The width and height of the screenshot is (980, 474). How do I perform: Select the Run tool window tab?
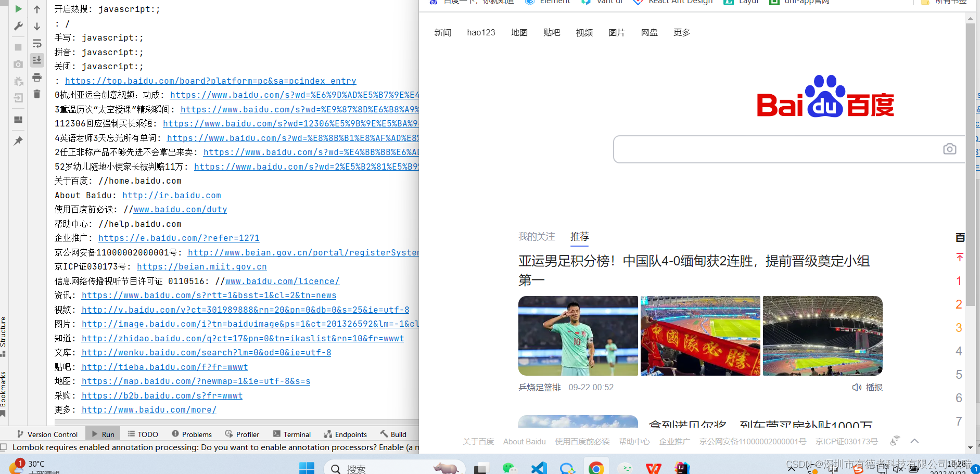(x=103, y=434)
